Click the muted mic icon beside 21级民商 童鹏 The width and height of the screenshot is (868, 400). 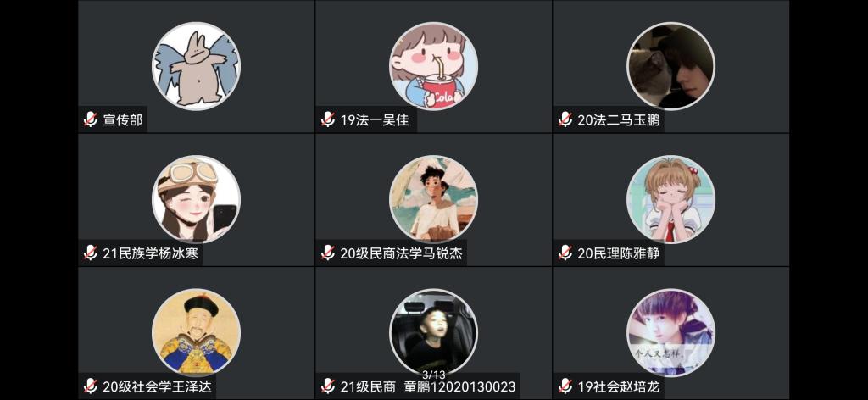point(328,386)
